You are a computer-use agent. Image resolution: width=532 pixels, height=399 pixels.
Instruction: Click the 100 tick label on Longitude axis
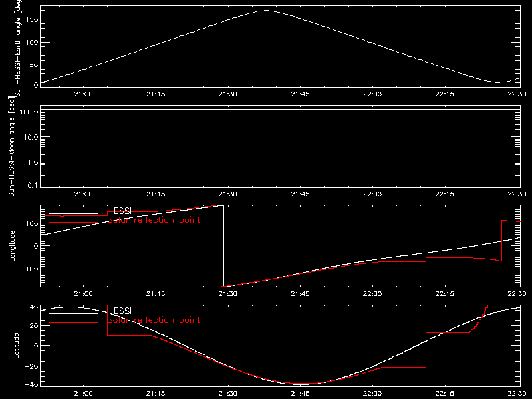(31, 223)
